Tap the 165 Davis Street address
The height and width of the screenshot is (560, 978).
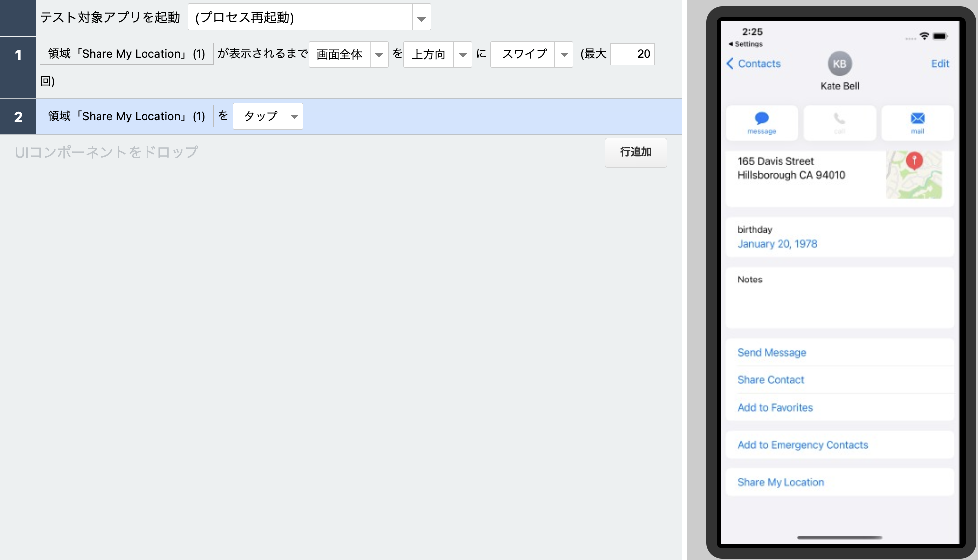(791, 168)
